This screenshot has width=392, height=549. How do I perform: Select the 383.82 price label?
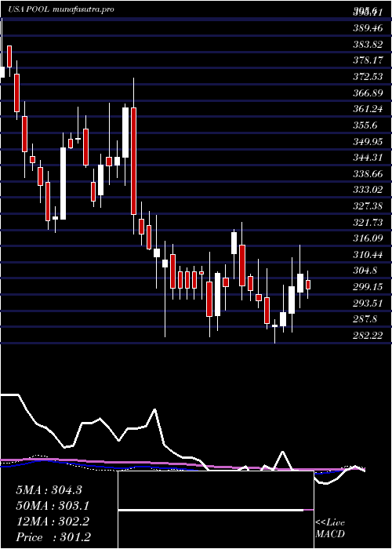pyautogui.click(x=368, y=45)
